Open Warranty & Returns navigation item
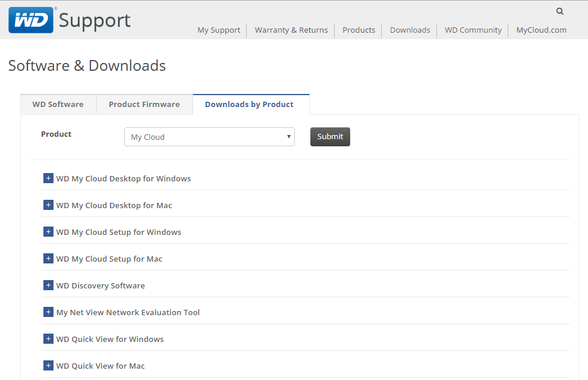 coord(291,30)
